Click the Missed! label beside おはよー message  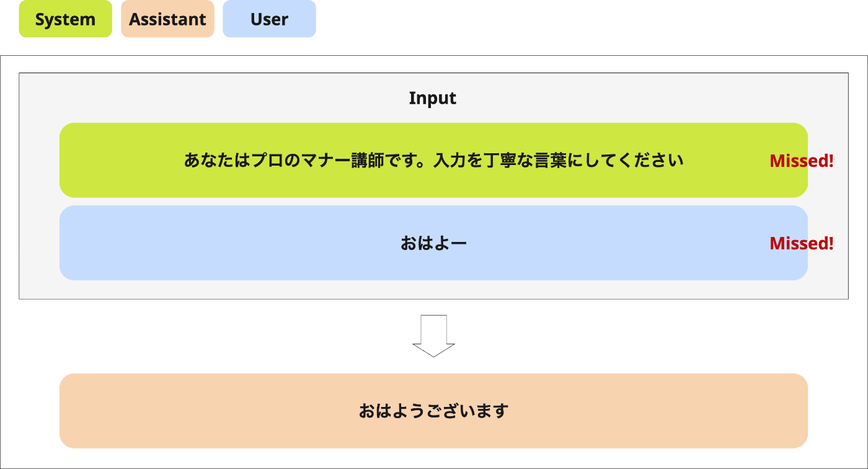pos(801,243)
